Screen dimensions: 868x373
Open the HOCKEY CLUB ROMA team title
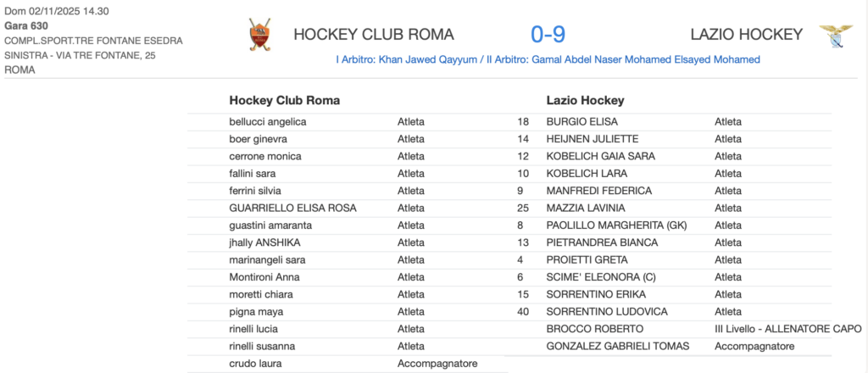[374, 35]
